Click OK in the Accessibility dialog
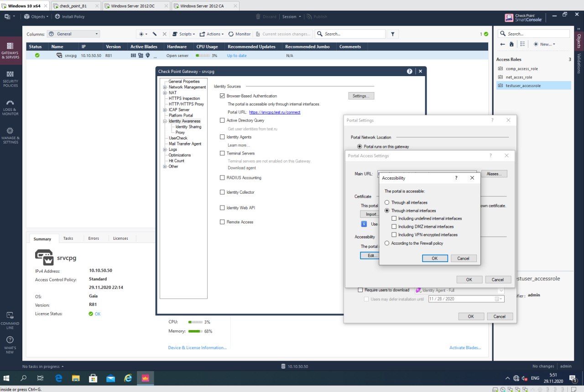The height and width of the screenshot is (392, 584). click(x=434, y=258)
